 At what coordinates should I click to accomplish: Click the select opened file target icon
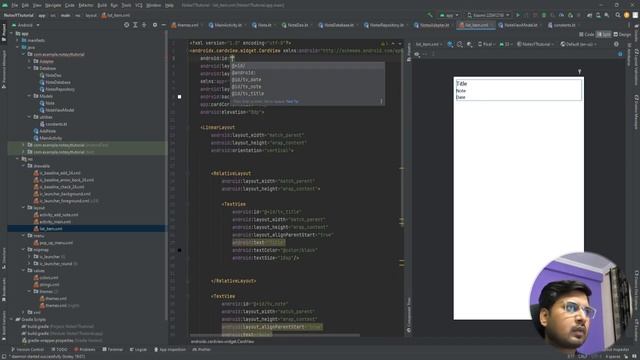[127, 25]
